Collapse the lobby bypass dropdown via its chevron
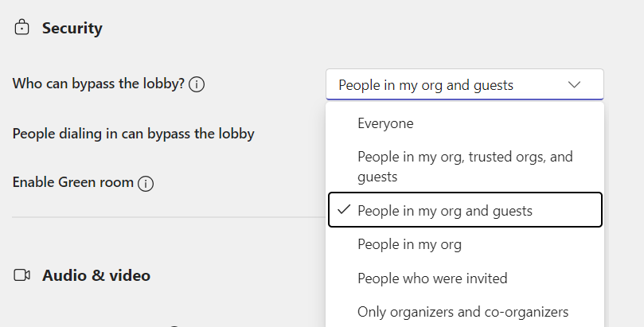The image size is (644, 327). (575, 84)
